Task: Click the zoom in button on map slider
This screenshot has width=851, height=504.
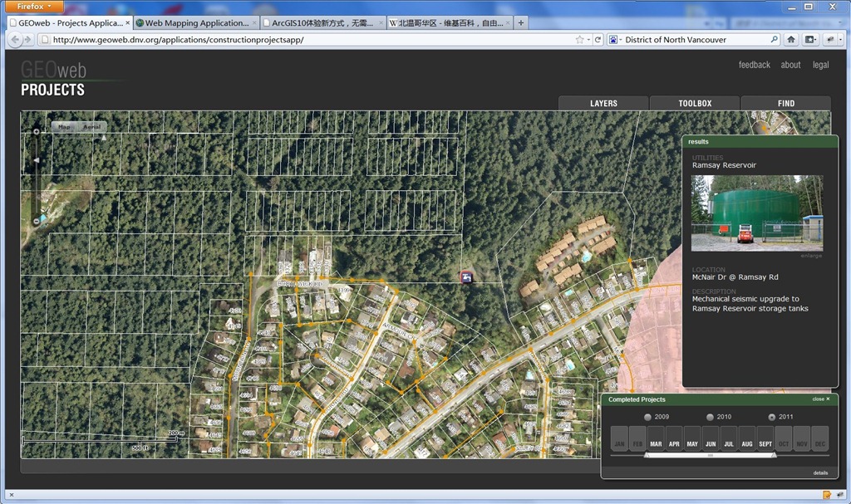Action: click(x=36, y=131)
